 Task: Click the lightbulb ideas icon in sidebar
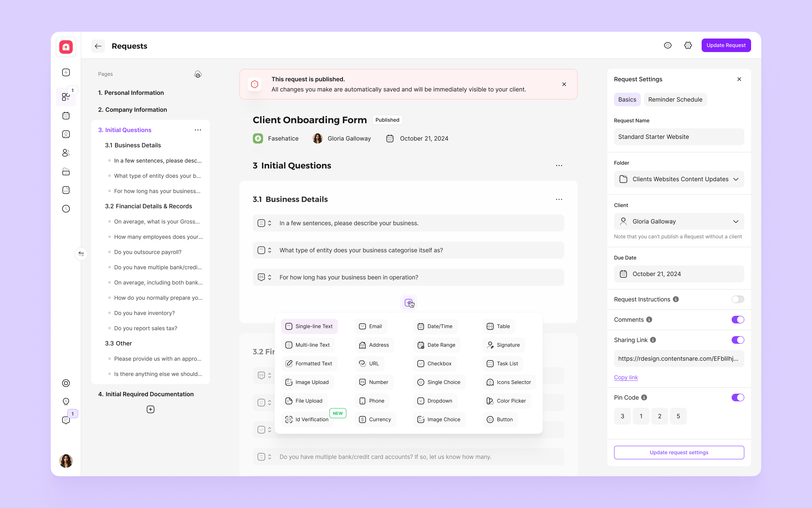point(66,402)
